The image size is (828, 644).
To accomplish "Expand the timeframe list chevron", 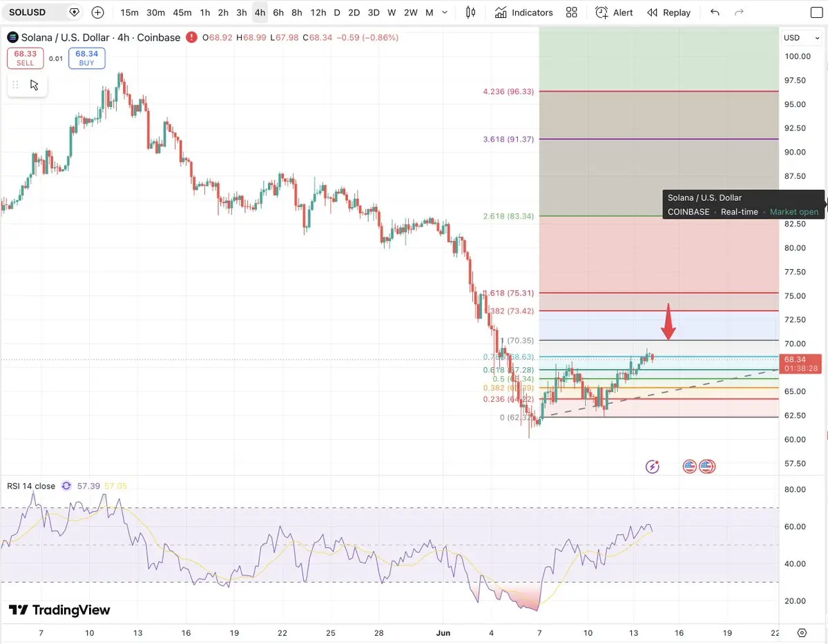I will click(x=445, y=12).
